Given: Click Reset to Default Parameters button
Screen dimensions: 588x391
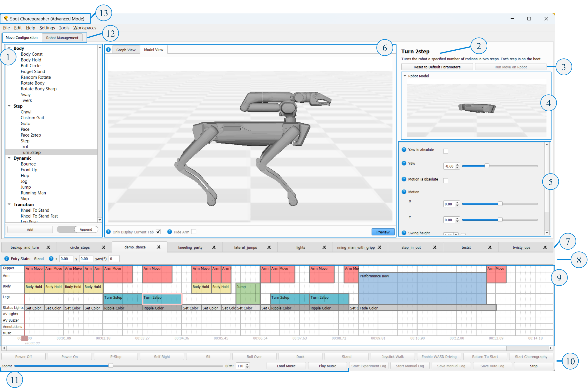Looking at the screenshot, I should click(437, 67).
